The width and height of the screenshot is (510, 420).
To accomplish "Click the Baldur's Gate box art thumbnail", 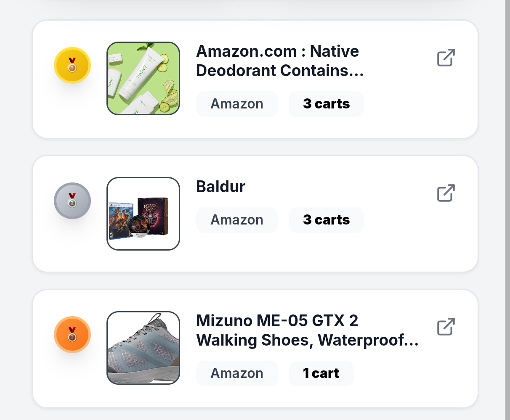I will click(143, 214).
